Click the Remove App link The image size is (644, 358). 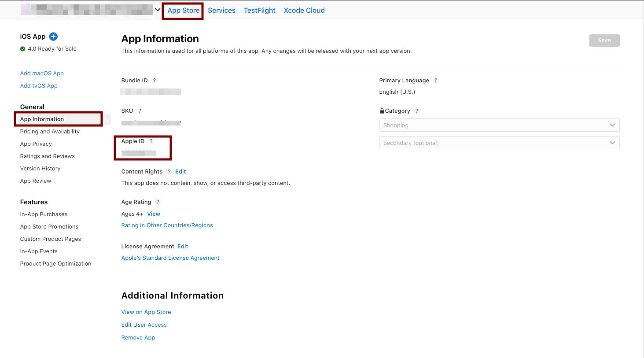[x=138, y=338]
